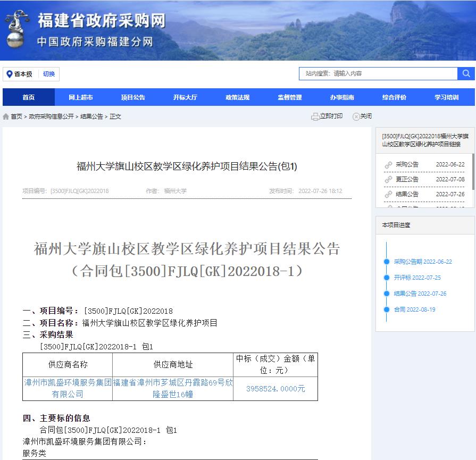Click the article title 福州大学旗山校区教学区绿化养护项目结果公告(包1)
The width and height of the screenshot is (476, 460).
[x=187, y=166]
